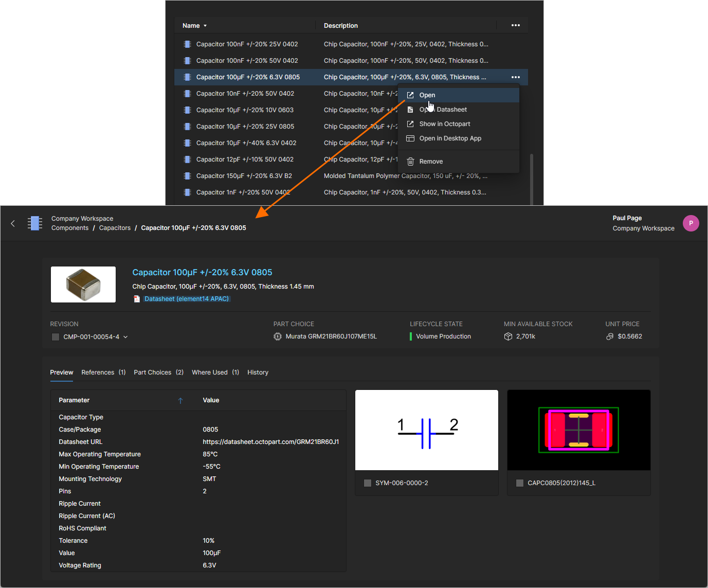Check the box next to revision CMP-001-00054-4

pyautogui.click(x=55, y=336)
